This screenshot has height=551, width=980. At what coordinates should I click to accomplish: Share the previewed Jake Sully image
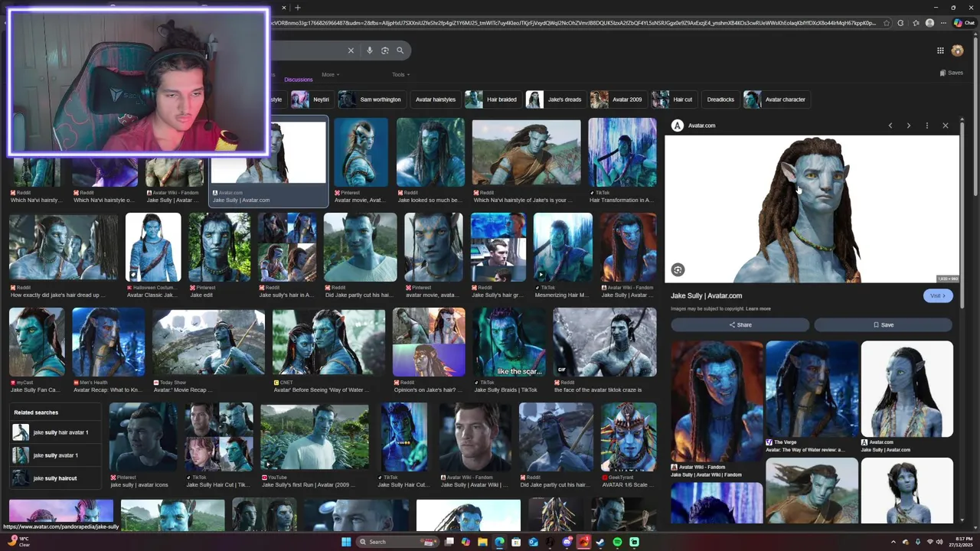coord(740,324)
